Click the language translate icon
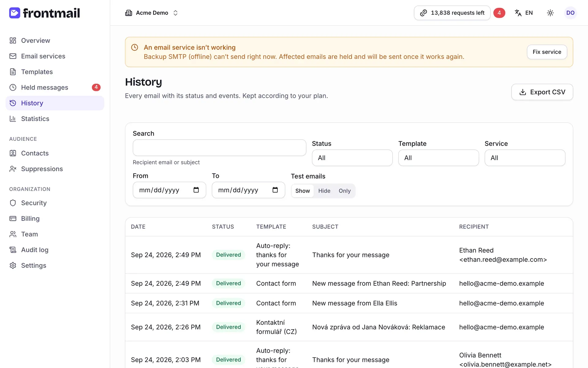The height and width of the screenshot is (368, 588). pos(518,13)
